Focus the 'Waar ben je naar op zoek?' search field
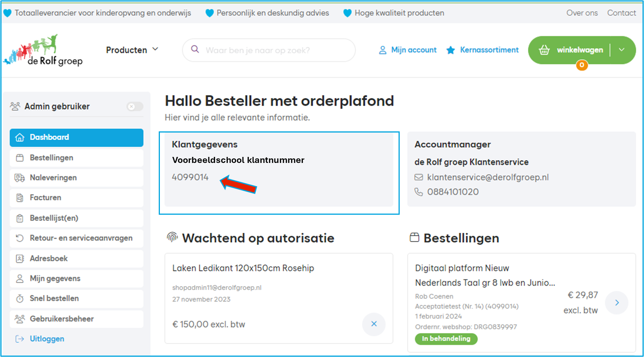The width and height of the screenshot is (644, 357). [x=269, y=50]
